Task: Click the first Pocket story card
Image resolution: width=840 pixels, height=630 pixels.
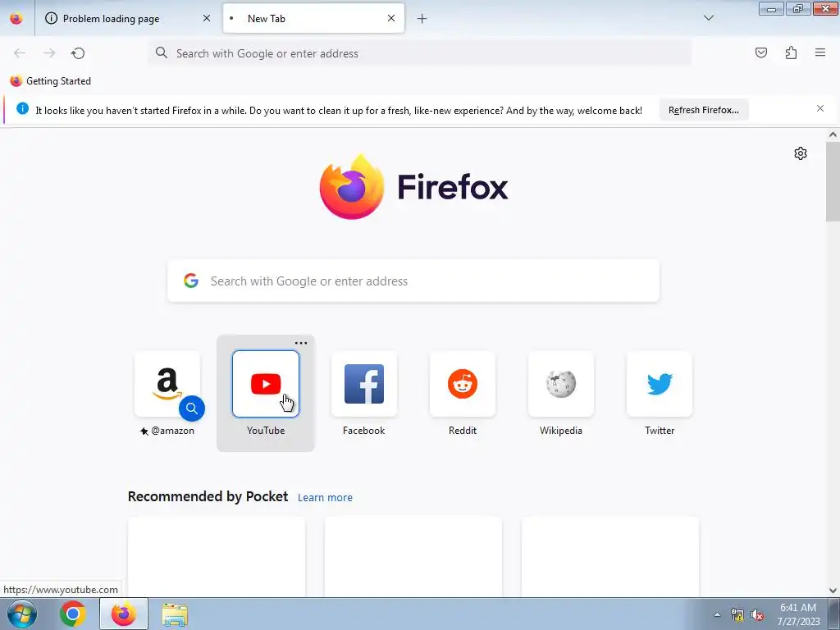Action: coord(217,556)
